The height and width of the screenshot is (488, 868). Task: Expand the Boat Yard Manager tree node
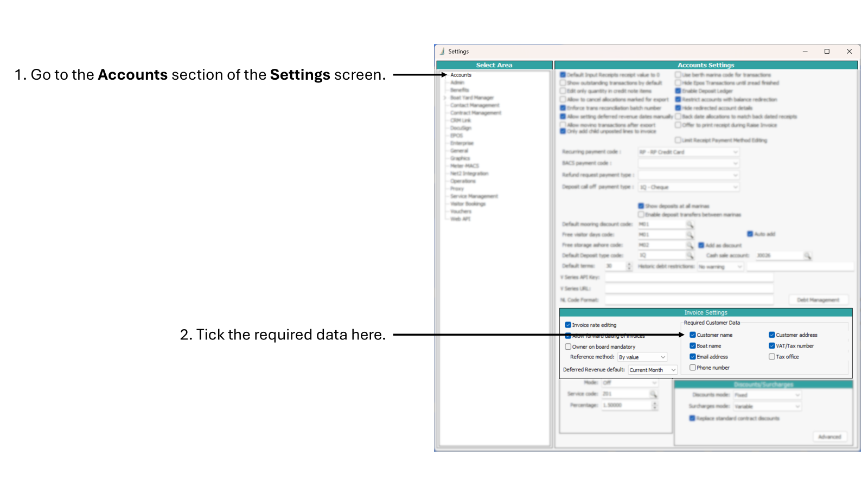pyautogui.click(x=445, y=98)
